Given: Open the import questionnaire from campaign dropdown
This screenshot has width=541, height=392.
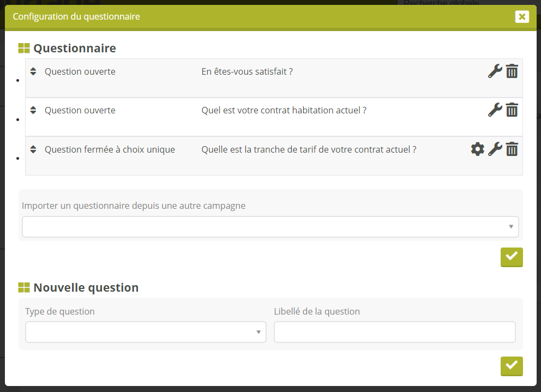Looking at the screenshot, I should coord(270,227).
